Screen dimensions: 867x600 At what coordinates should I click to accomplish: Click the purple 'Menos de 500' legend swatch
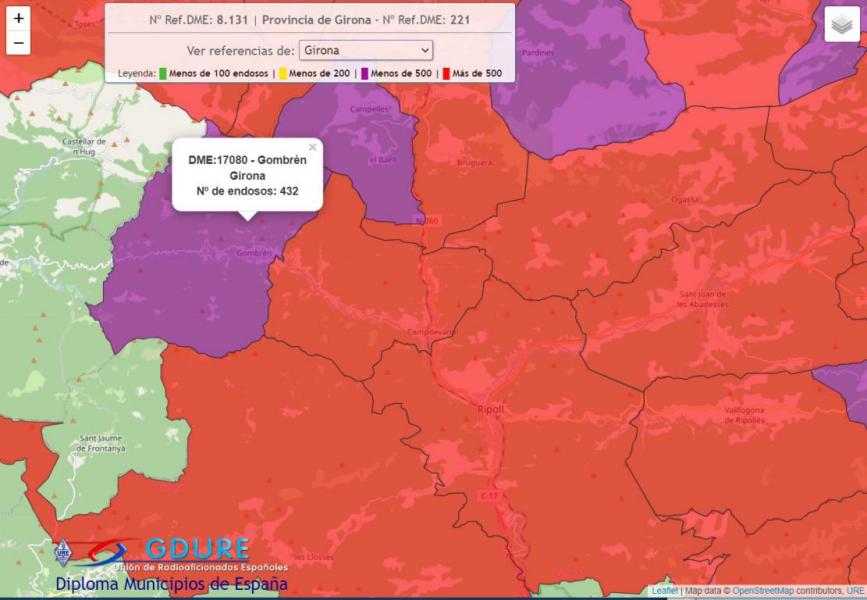click(x=364, y=74)
